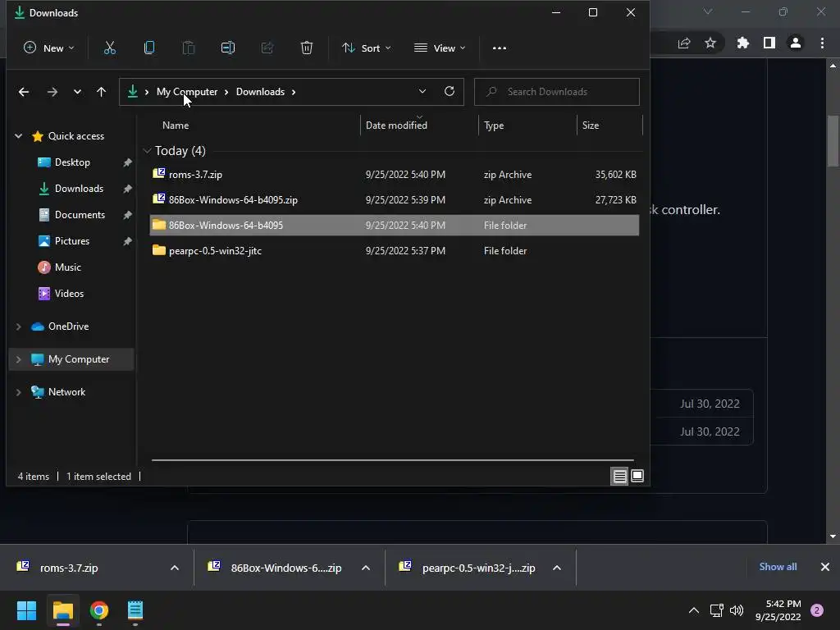
Task: Show hidden tray icons chevron
Action: point(694,610)
